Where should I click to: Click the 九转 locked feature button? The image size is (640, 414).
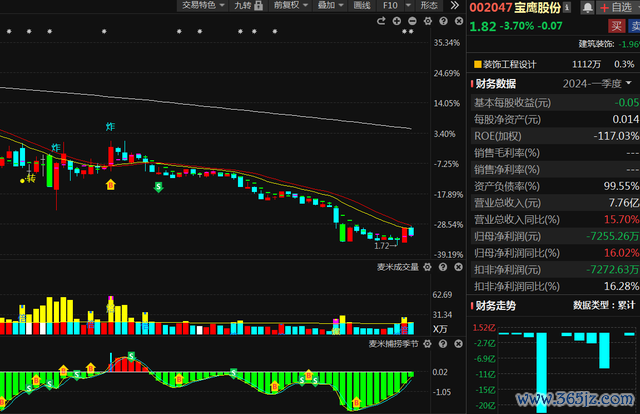pyautogui.click(x=248, y=5)
